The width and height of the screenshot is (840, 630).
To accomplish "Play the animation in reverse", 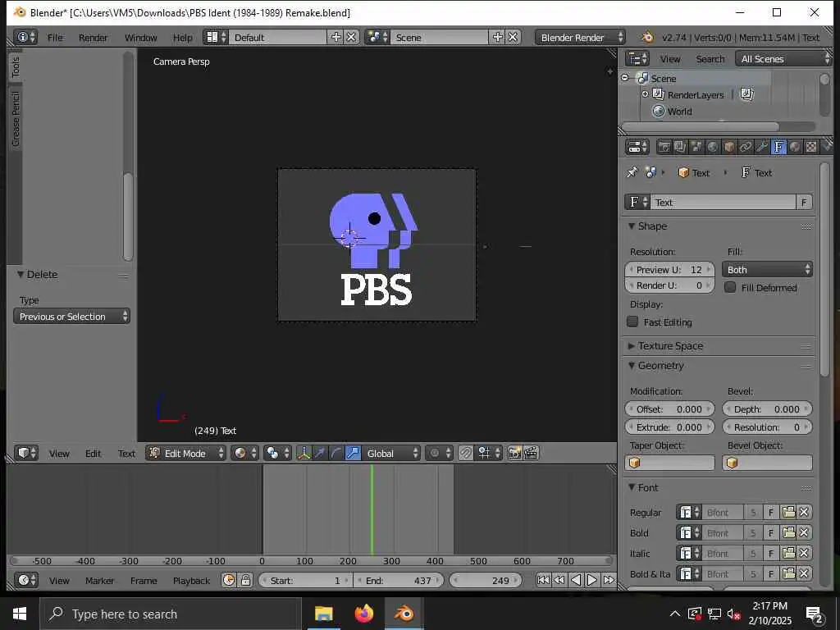I will 576,580.
